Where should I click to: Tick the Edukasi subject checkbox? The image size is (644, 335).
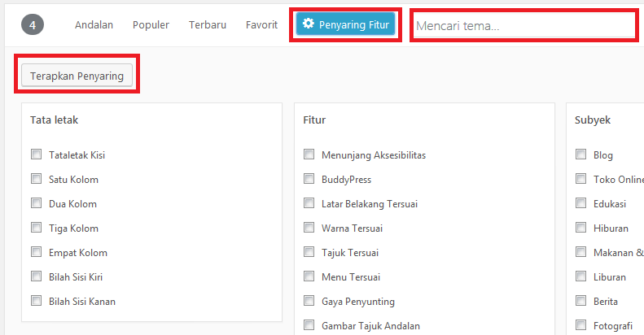[580, 203]
